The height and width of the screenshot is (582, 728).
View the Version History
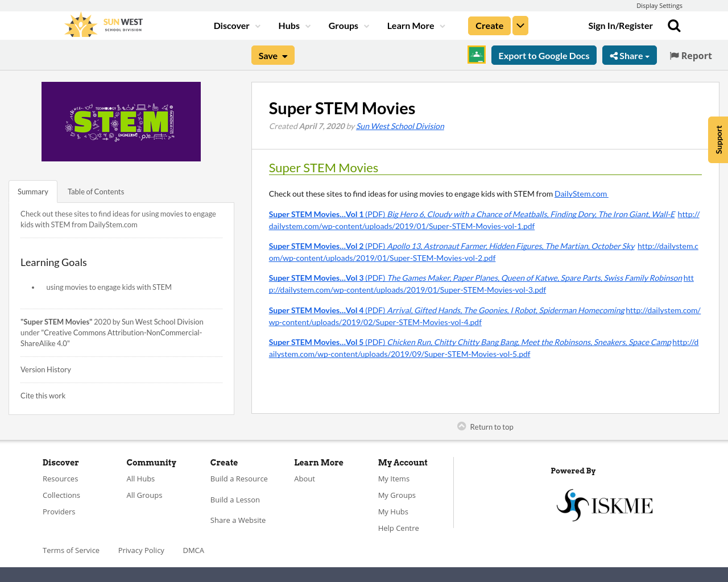[x=45, y=369]
